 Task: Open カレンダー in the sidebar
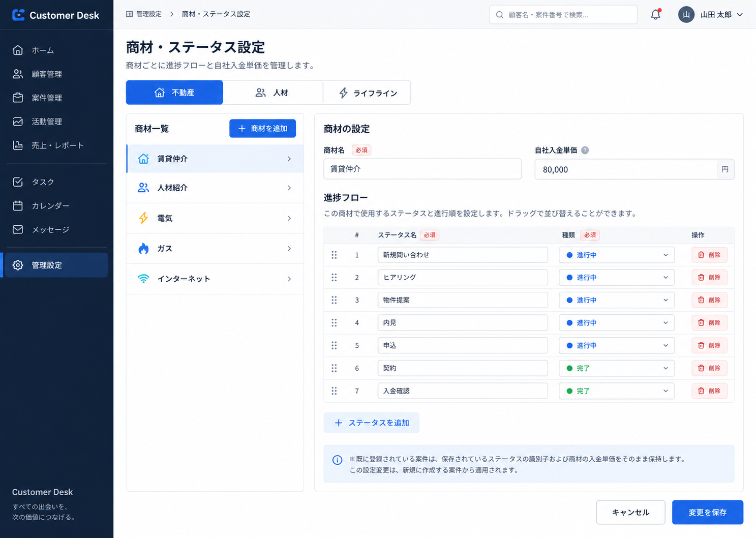click(x=56, y=205)
